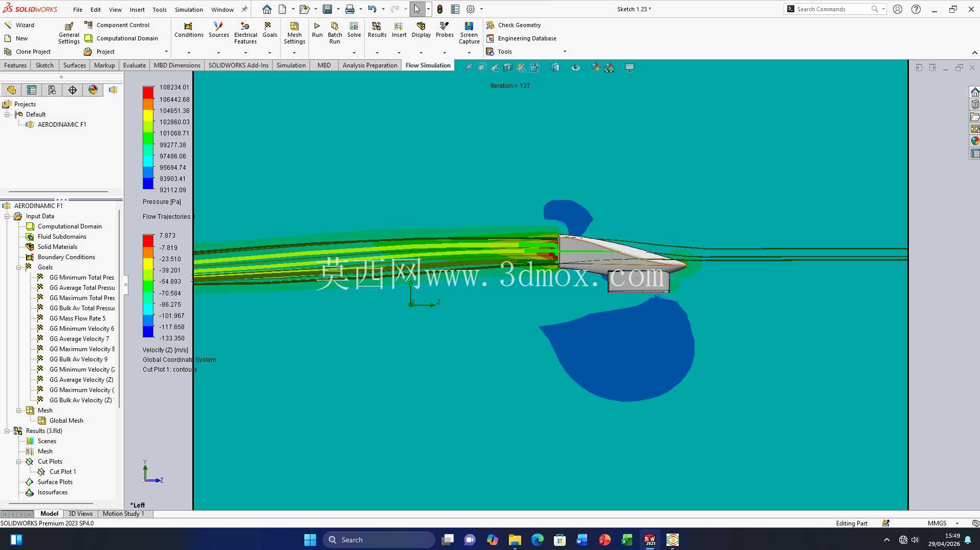Open Electrical Features tool
The image size is (980, 550).
pos(246,33)
